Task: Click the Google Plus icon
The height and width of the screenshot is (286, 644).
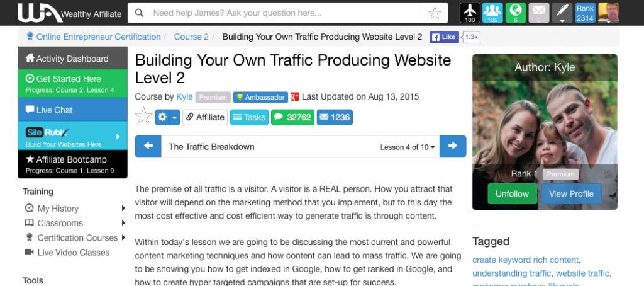Action: (294, 97)
